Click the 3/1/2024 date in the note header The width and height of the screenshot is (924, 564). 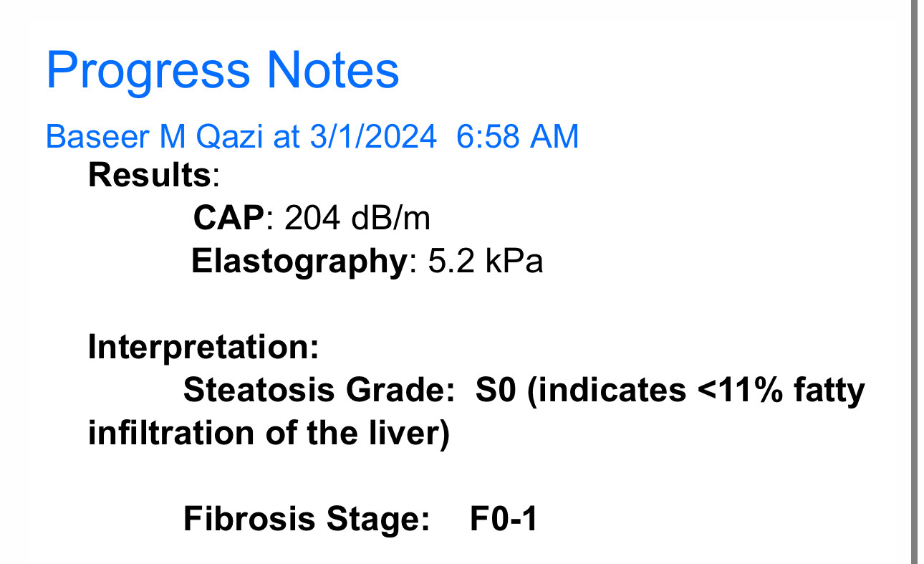point(372,136)
